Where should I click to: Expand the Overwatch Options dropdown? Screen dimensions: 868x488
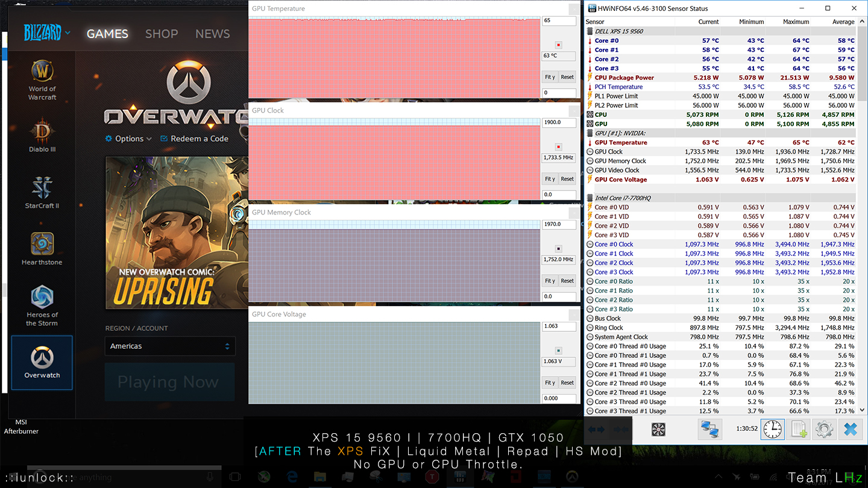click(x=128, y=139)
